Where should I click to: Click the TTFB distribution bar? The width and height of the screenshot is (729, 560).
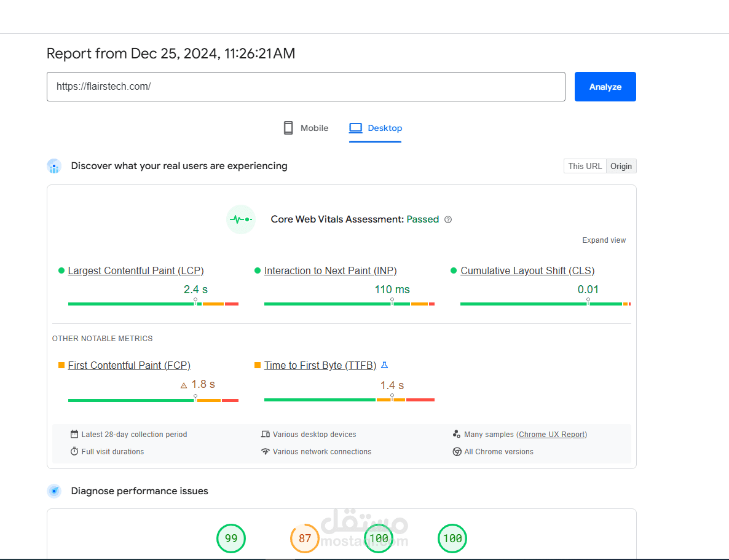click(349, 400)
